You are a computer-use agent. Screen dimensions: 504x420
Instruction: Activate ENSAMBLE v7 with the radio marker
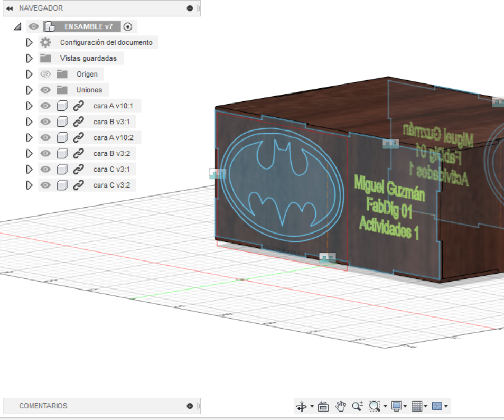128,26
